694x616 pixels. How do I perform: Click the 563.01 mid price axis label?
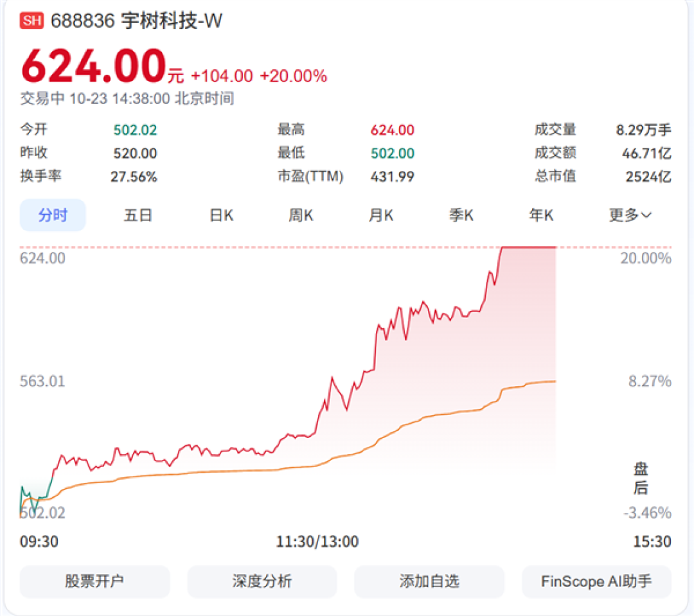point(42,382)
